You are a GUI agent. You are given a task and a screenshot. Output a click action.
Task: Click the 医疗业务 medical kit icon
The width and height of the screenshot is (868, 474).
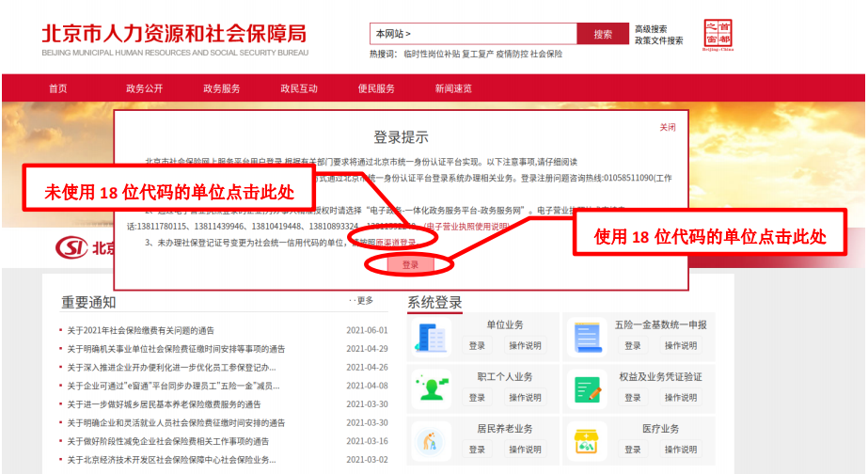point(588,440)
